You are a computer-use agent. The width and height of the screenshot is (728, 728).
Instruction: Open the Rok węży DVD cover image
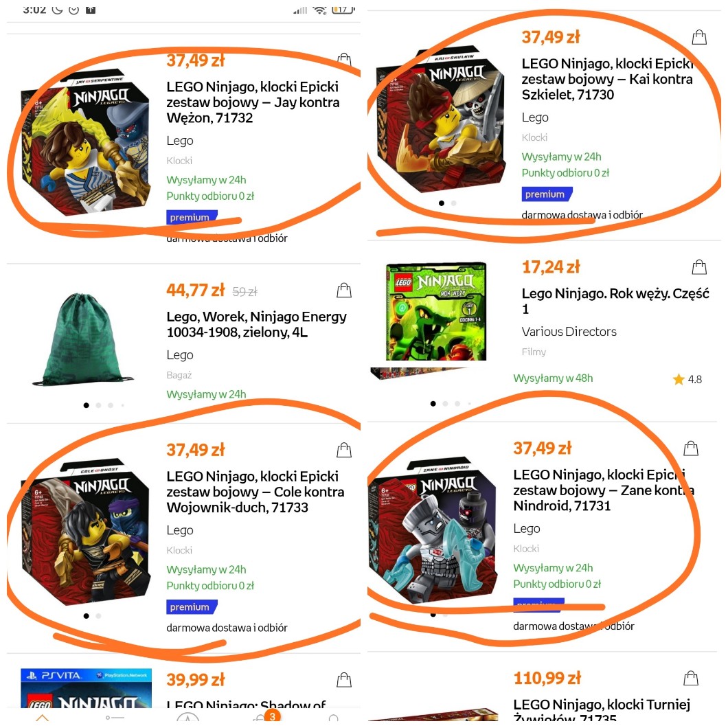[436, 312]
